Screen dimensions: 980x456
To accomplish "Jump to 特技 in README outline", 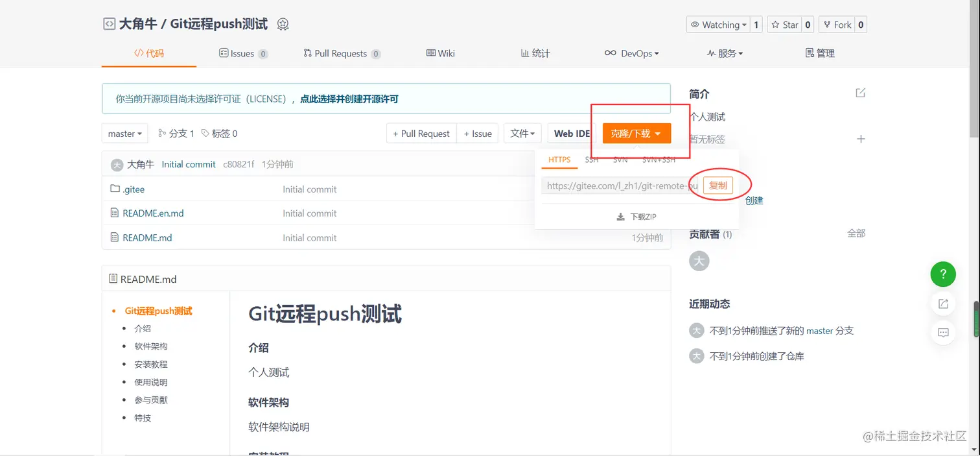I will tap(143, 418).
